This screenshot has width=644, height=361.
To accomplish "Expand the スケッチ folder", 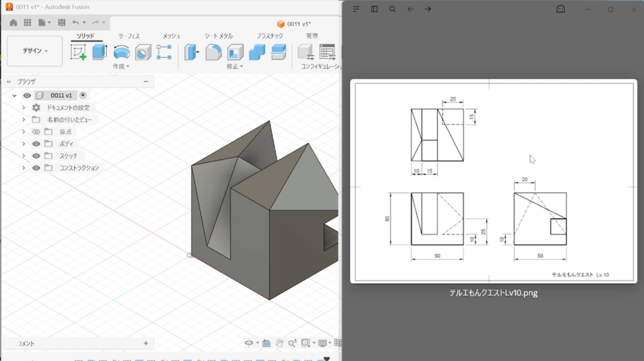I will coord(23,156).
